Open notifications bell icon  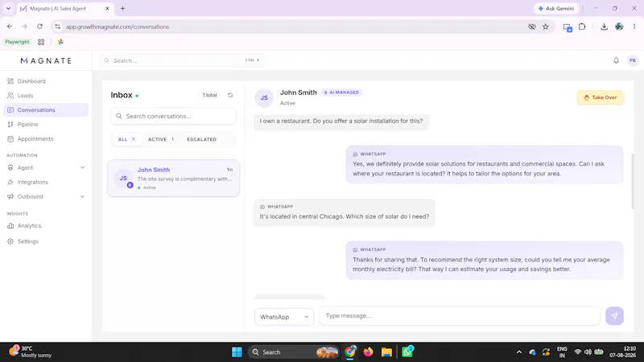pos(616,60)
